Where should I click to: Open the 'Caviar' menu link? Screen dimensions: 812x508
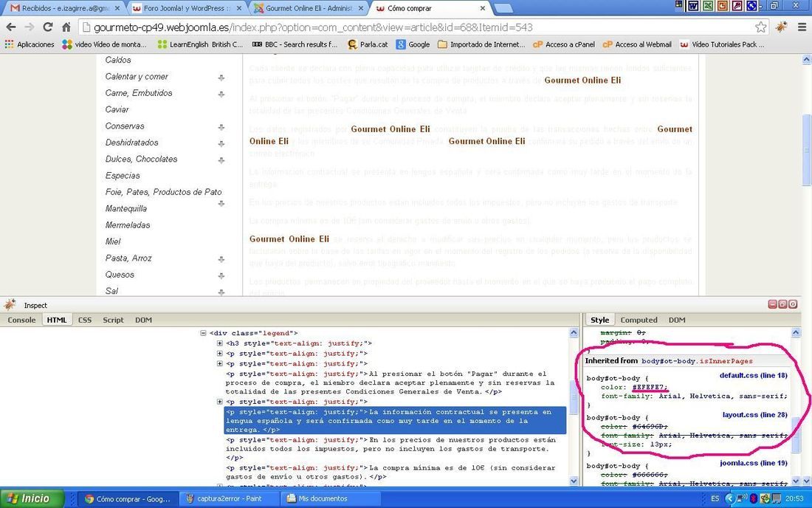(117, 110)
